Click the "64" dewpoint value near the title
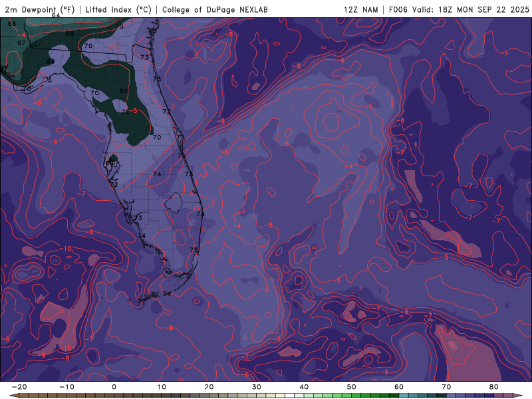532x399 pixels. point(56,15)
